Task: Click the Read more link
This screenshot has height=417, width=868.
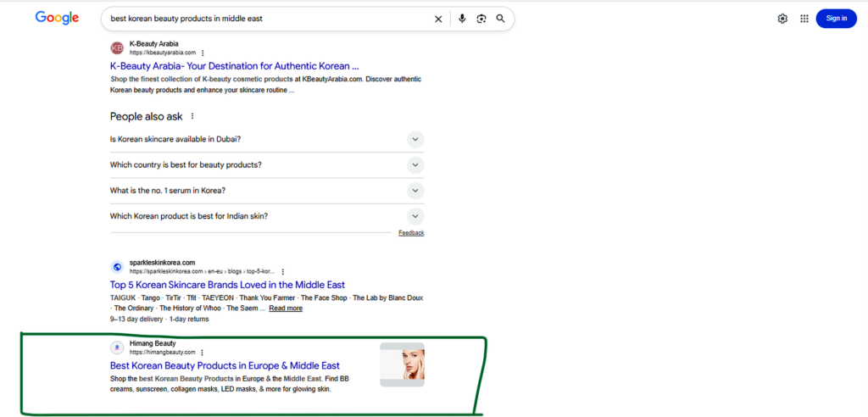Action: pyautogui.click(x=286, y=308)
